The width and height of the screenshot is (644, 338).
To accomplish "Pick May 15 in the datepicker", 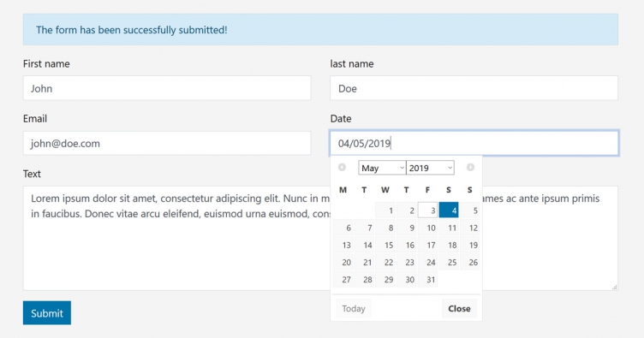I will 385,245.
